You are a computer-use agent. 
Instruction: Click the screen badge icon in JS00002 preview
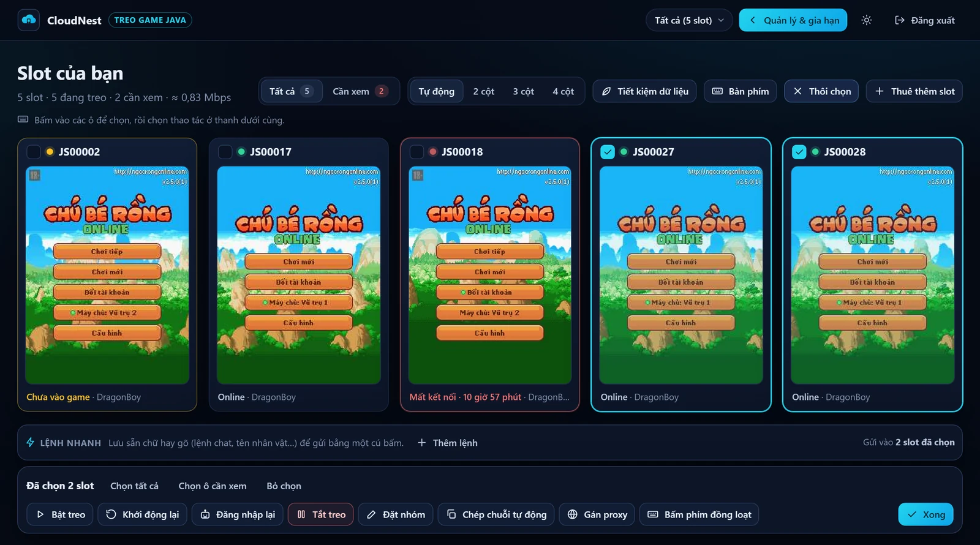point(35,175)
